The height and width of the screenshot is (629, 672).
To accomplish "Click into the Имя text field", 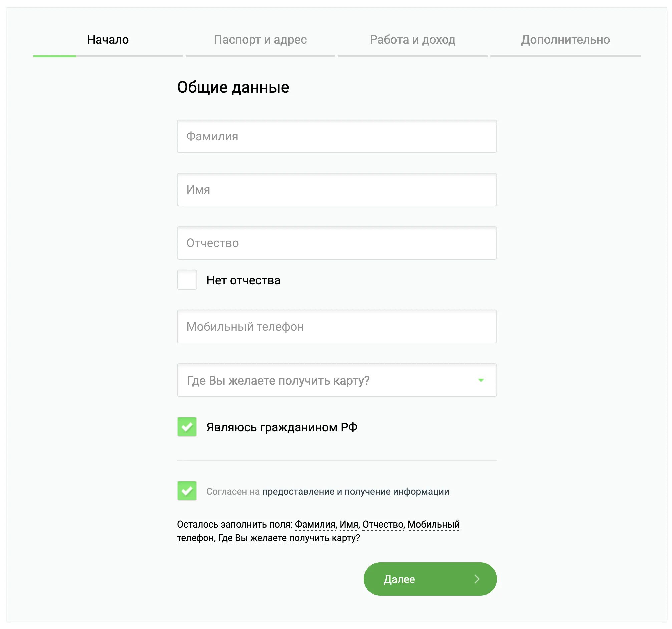I will 336,190.
